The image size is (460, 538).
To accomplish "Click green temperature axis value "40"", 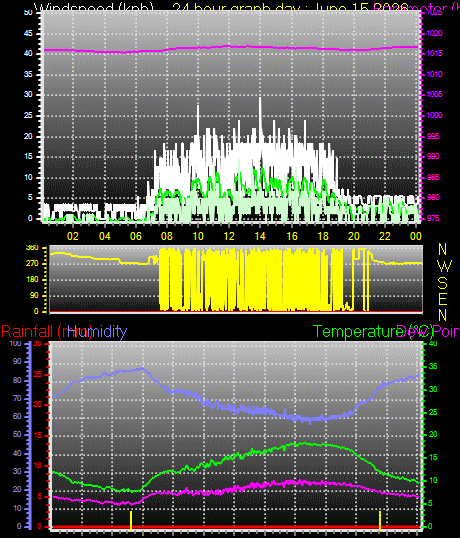I will pos(433,343).
